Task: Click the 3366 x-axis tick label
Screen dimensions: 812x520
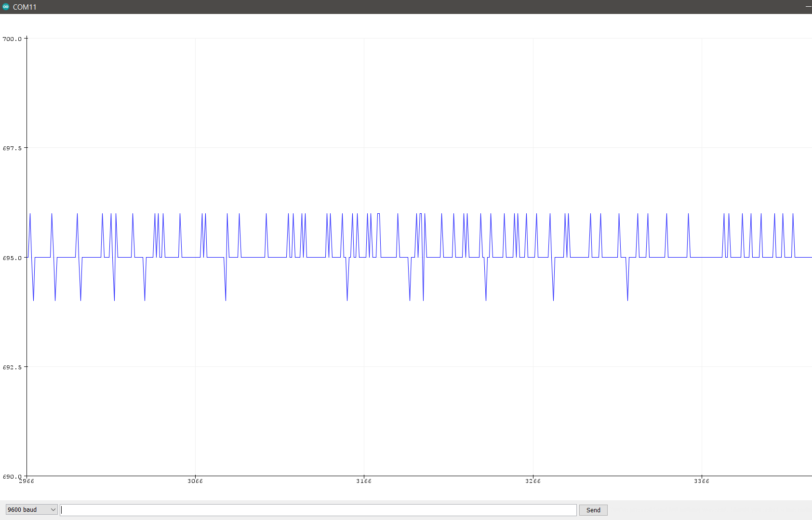Action: point(702,481)
